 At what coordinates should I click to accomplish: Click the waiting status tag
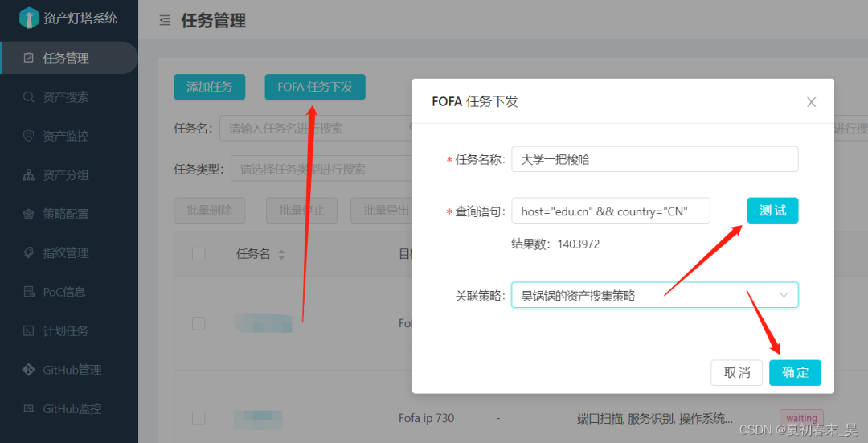(x=801, y=418)
